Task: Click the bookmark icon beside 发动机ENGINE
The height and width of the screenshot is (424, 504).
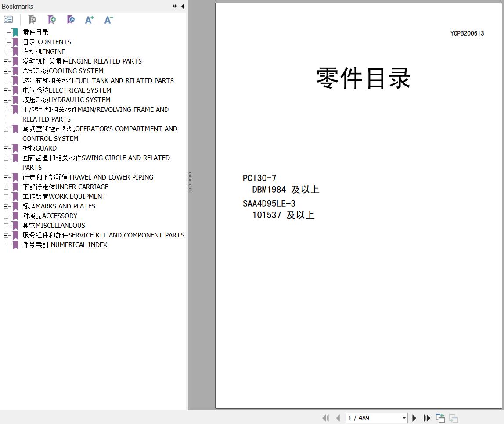Action: click(x=15, y=52)
